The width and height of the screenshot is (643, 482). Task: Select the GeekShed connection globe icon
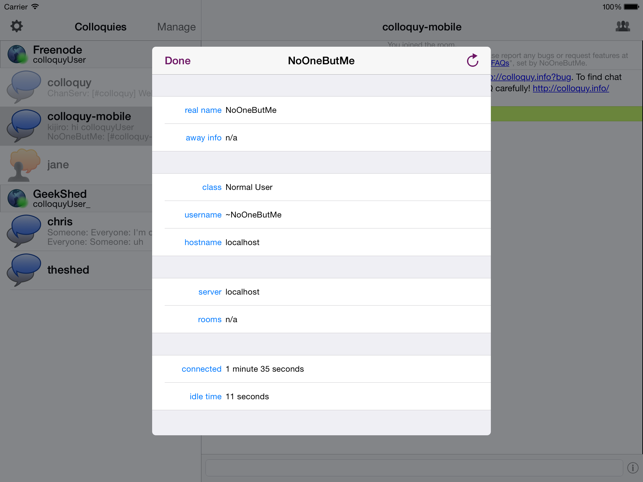[17, 198]
